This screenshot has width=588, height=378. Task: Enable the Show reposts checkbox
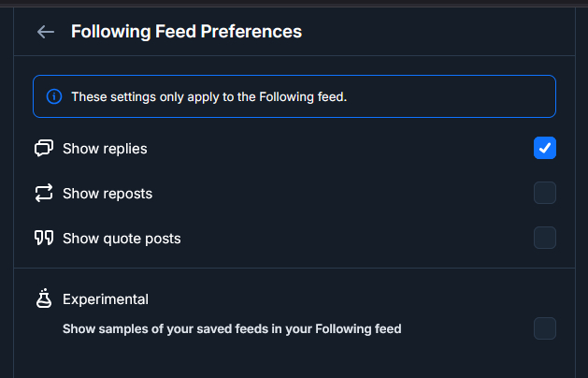(545, 193)
